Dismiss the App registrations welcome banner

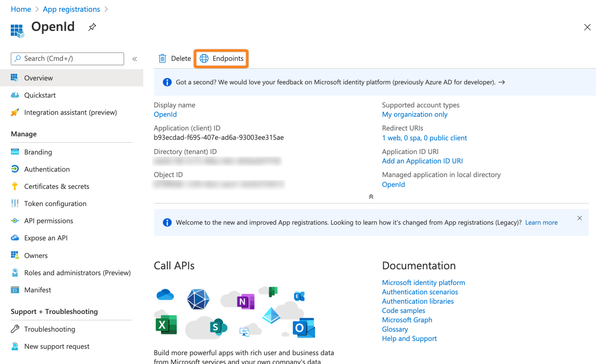(579, 218)
